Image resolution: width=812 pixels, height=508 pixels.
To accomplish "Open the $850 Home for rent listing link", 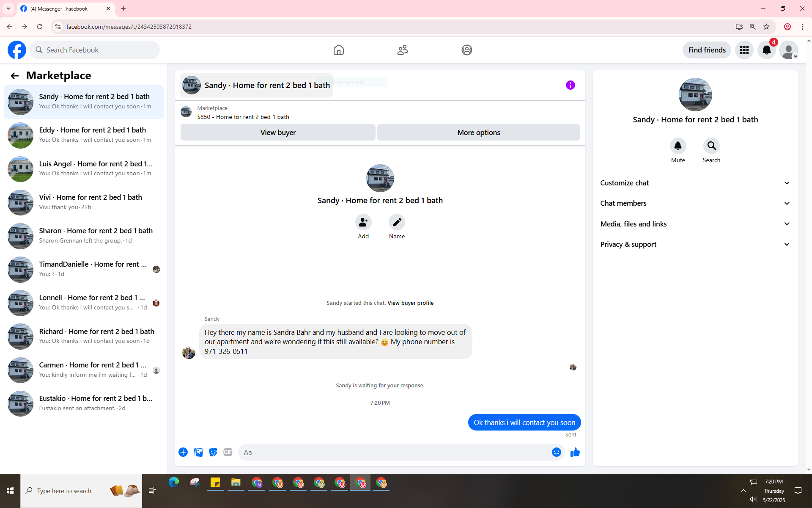I will pos(243,117).
